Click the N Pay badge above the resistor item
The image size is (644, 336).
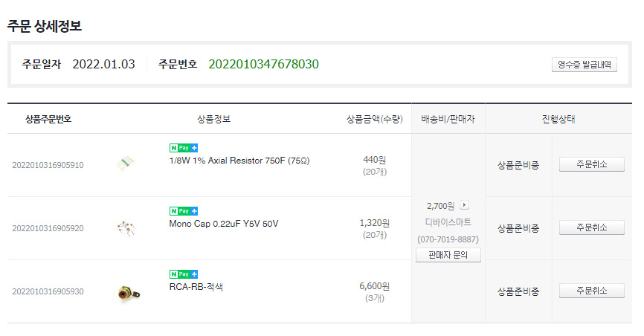coord(183,148)
